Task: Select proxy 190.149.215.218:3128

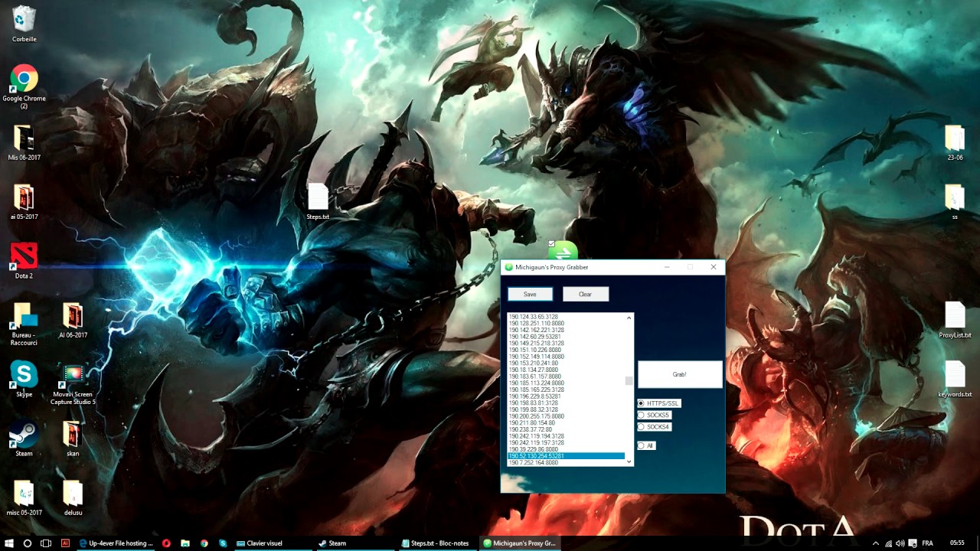Action: (x=537, y=344)
